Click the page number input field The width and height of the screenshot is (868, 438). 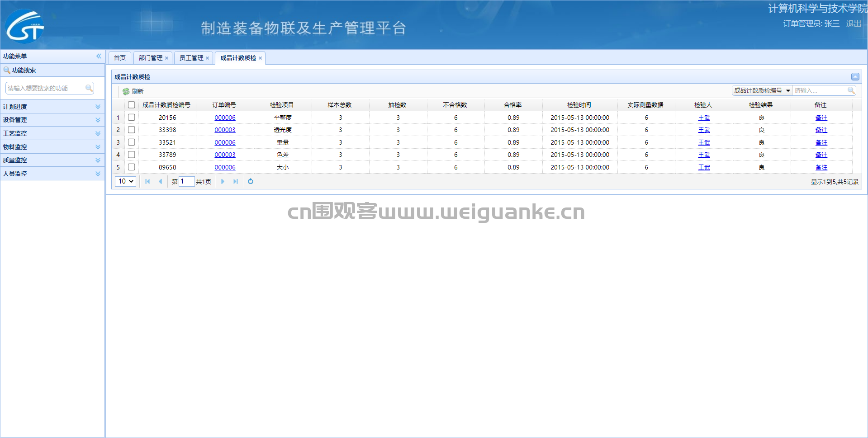[x=186, y=181]
